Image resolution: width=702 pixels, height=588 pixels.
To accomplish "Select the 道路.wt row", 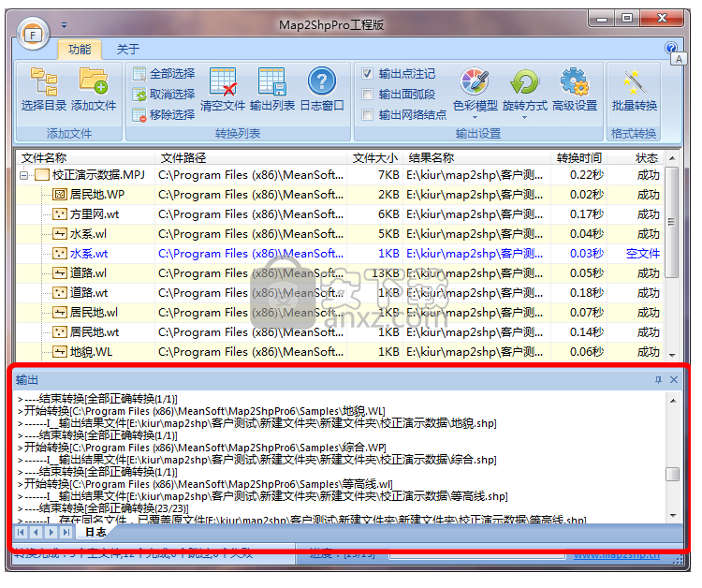I will pyautogui.click(x=340, y=293).
